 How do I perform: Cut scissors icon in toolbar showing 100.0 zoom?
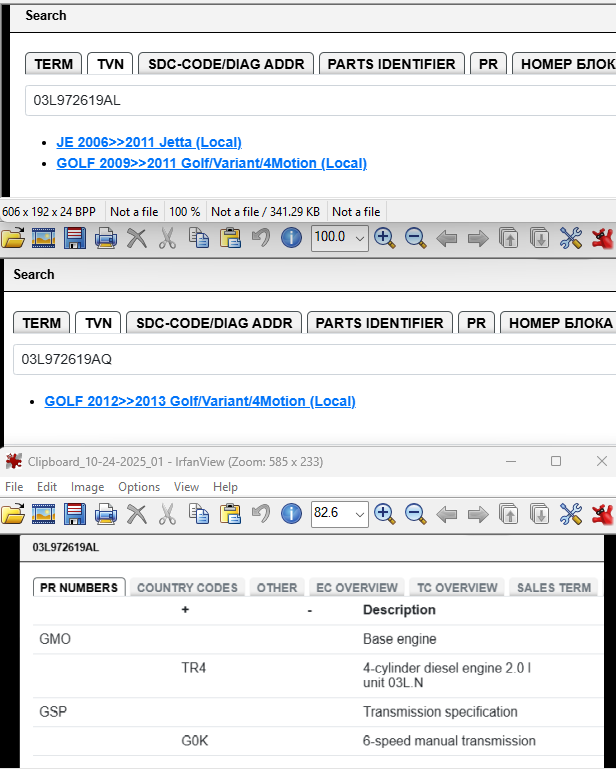[x=168, y=238]
